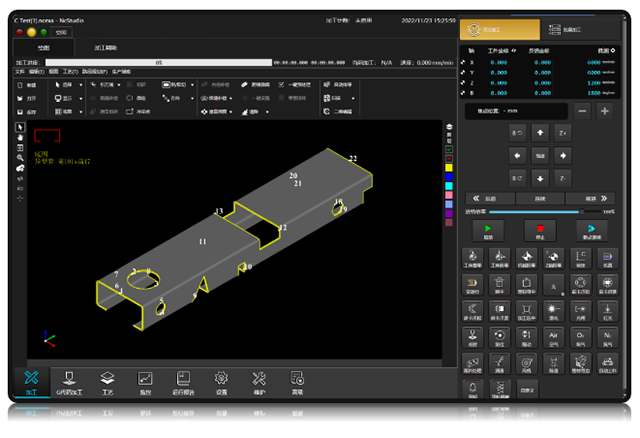Toggle the O₂ oxygen gas button

(580, 339)
